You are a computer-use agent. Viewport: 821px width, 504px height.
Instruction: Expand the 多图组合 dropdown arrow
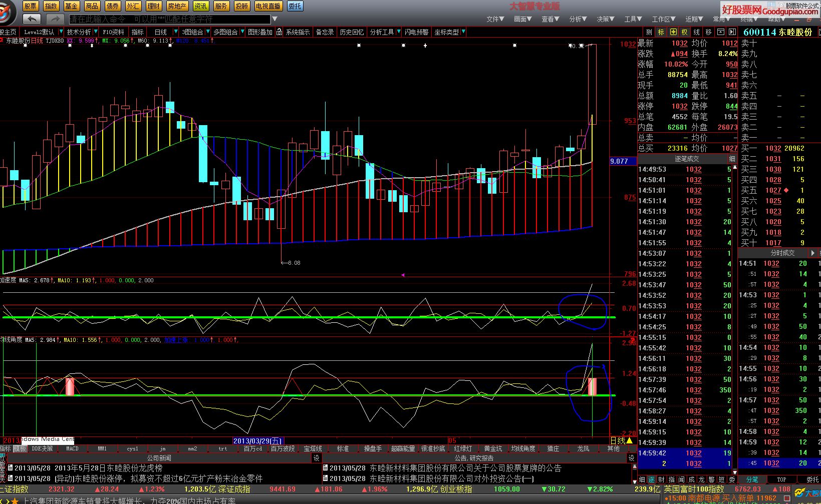coord(242,32)
